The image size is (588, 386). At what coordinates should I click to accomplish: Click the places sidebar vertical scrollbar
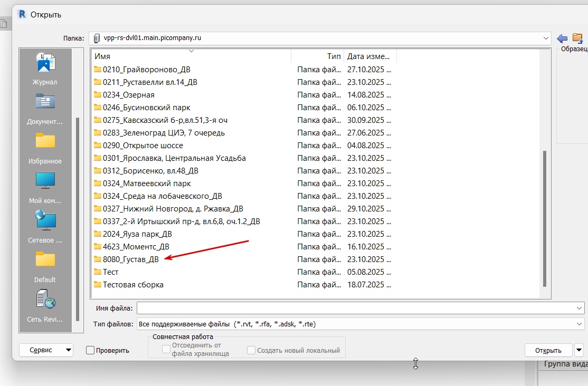pos(78,219)
